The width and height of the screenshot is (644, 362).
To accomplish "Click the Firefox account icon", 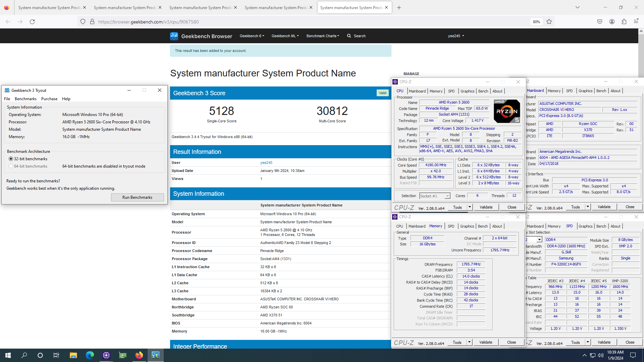I will [612, 21].
